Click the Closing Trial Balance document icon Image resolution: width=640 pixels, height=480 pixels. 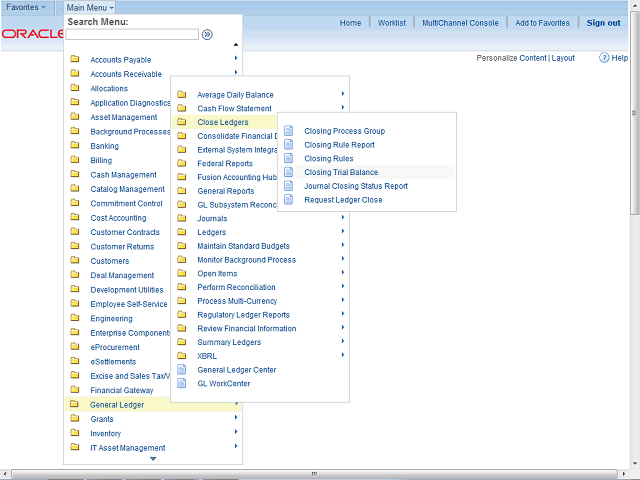[x=289, y=172]
